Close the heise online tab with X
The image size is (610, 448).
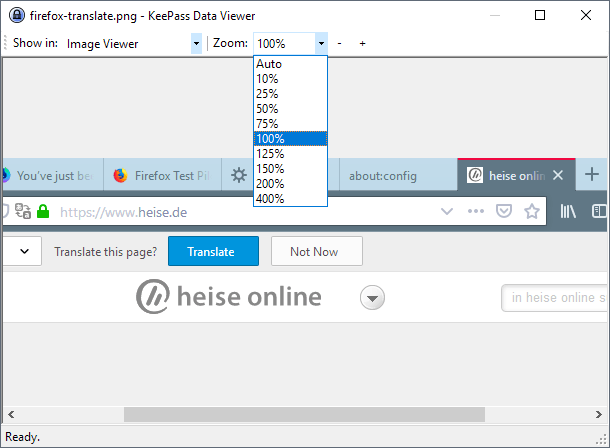click(x=558, y=175)
